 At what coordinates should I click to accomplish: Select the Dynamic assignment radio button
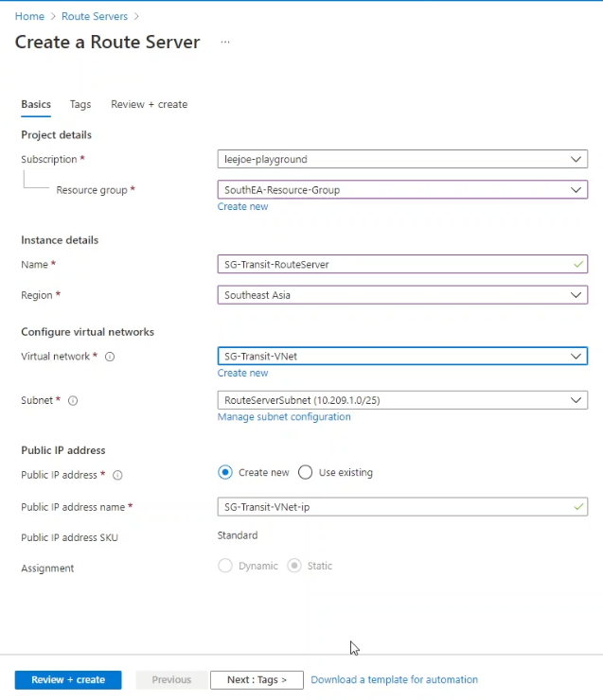tap(225, 566)
